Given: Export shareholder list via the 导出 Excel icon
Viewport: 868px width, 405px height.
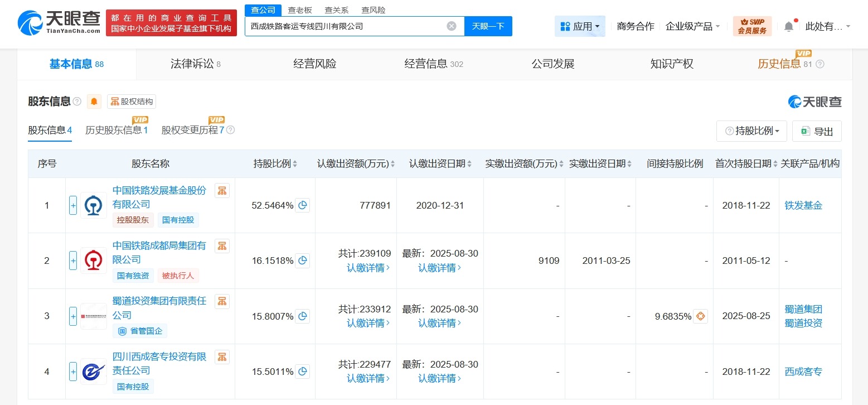Looking at the screenshot, I should 816,131.
